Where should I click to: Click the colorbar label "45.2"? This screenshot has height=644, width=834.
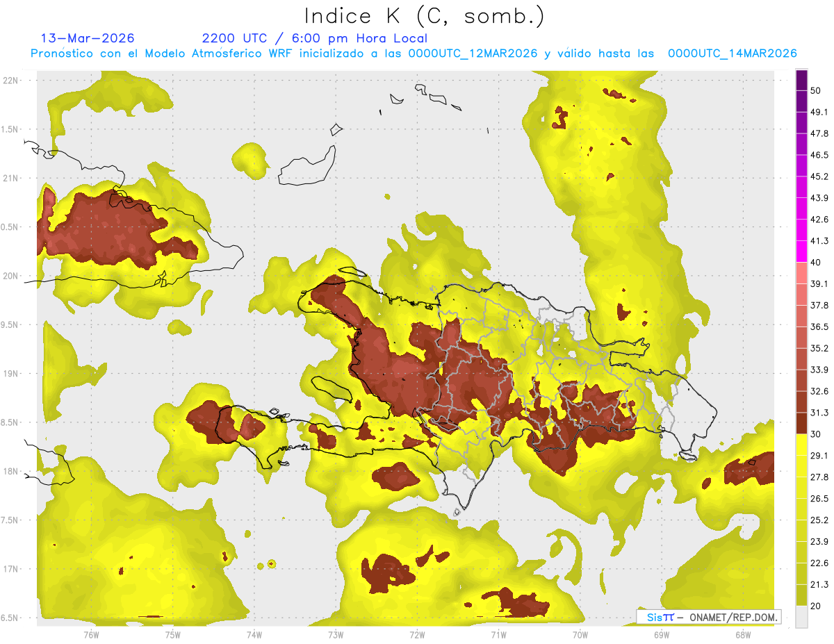[x=820, y=176]
